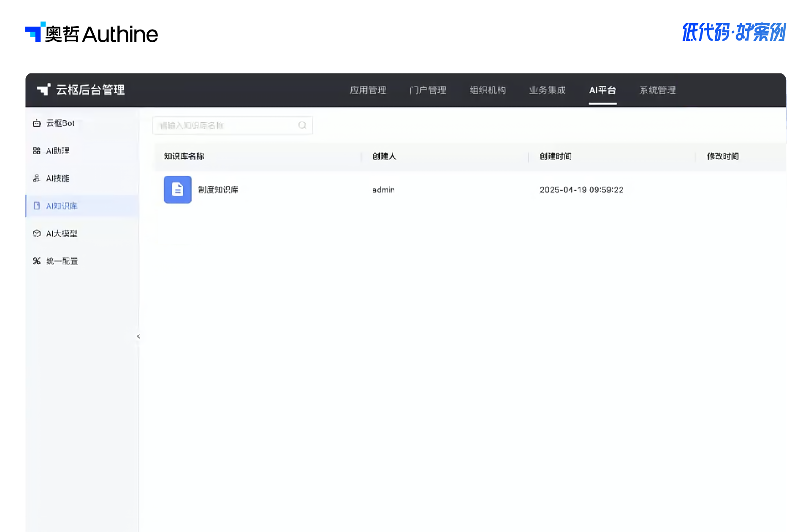
Task: Click the AI技能 sidebar icon
Action: click(x=37, y=178)
